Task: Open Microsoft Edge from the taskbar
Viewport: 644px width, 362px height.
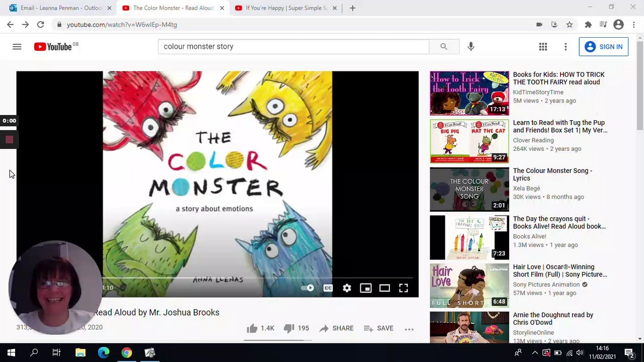Action: (x=104, y=353)
